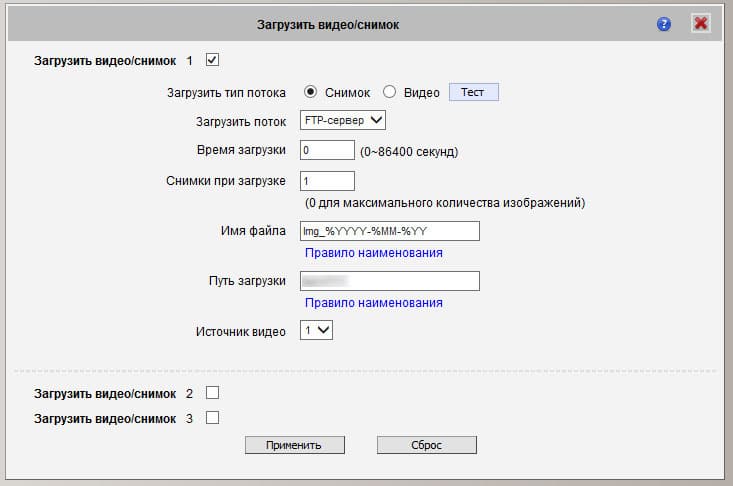The image size is (733, 486).
Task: Open naming rule link under Путь загрузки
Action: pos(374,303)
